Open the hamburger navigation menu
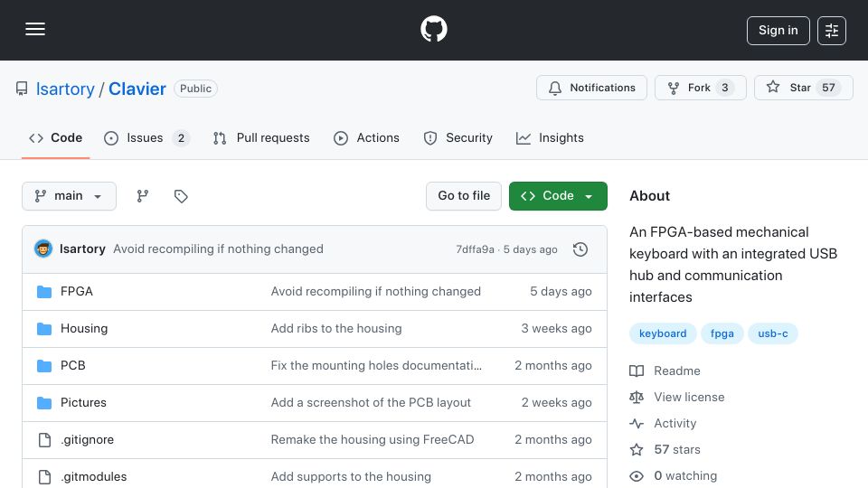This screenshot has height=488, width=868. [x=35, y=29]
